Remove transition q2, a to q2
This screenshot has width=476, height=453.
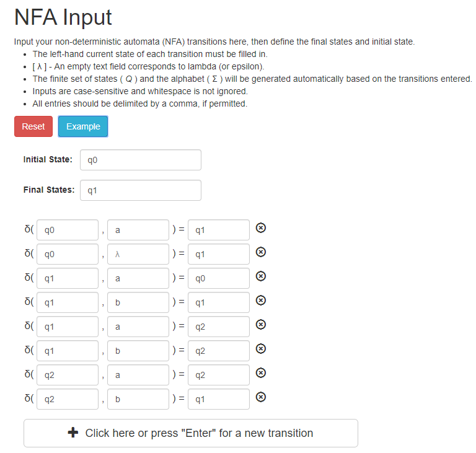tap(261, 373)
